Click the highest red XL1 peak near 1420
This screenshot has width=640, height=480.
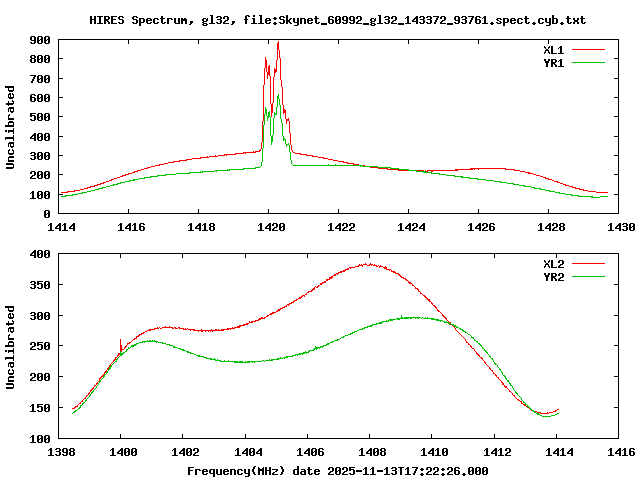click(278, 42)
